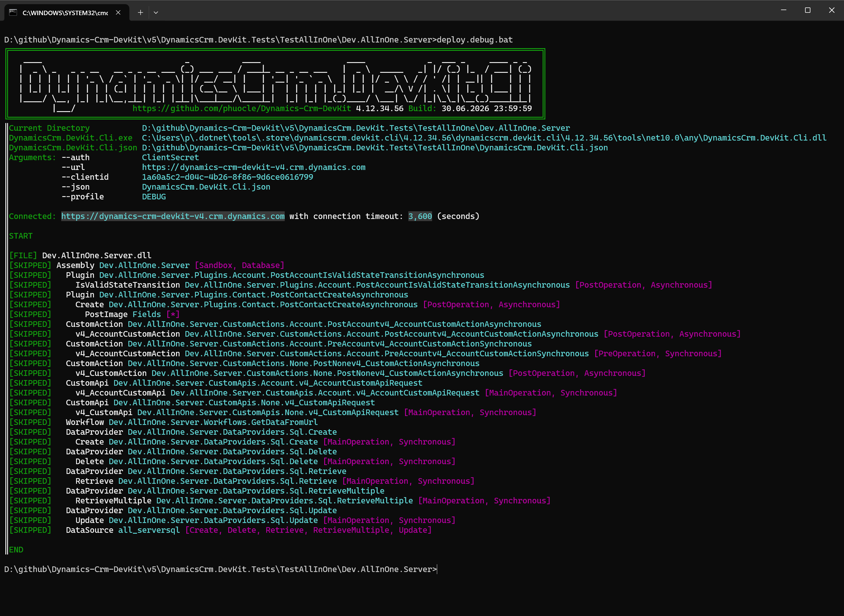Click DataProvider Sql.Delete class name
Screen dimensions: 844x616
[x=232, y=452]
